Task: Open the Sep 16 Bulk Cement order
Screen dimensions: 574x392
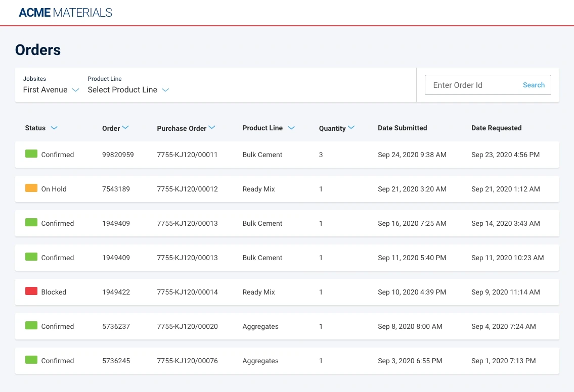Action: 287,223
